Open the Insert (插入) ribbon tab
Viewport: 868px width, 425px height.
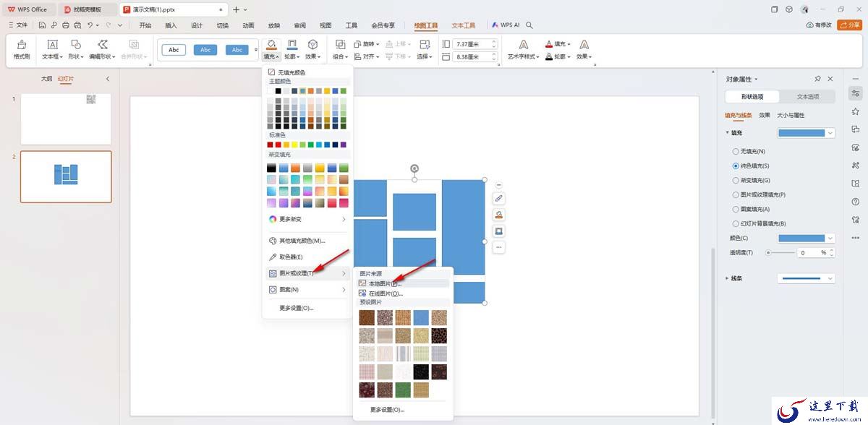171,25
